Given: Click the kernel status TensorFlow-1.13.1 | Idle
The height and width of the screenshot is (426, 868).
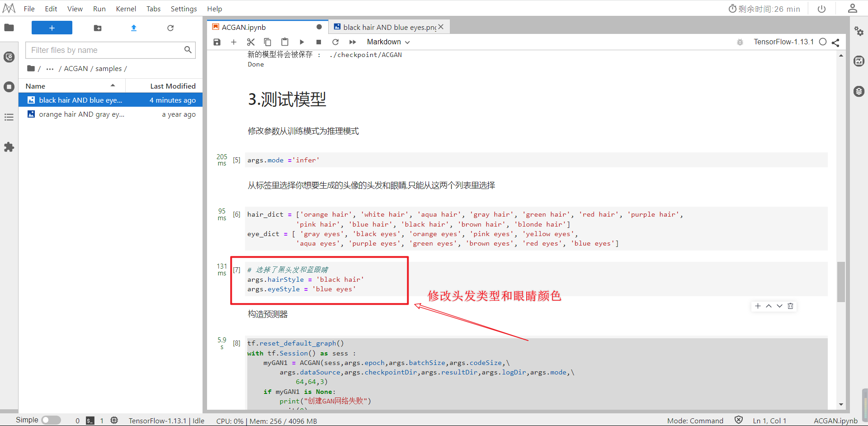Looking at the screenshot, I should pos(166,421).
